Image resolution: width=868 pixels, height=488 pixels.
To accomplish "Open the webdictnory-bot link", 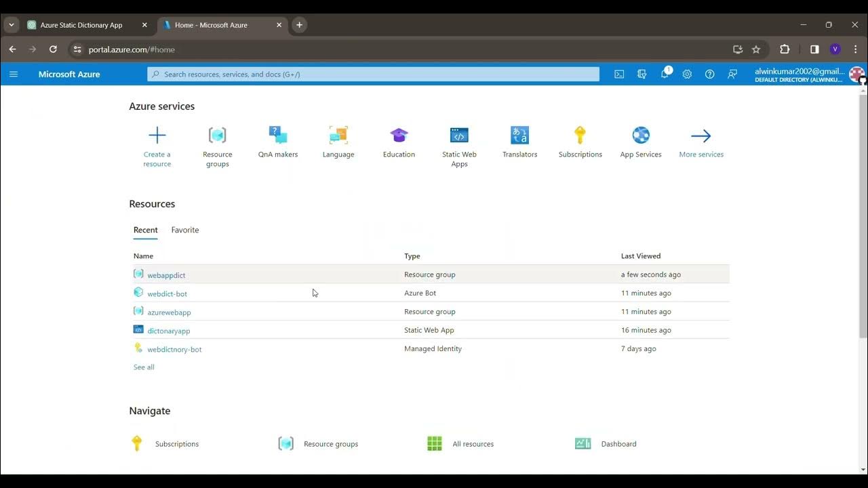I will coord(174,349).
